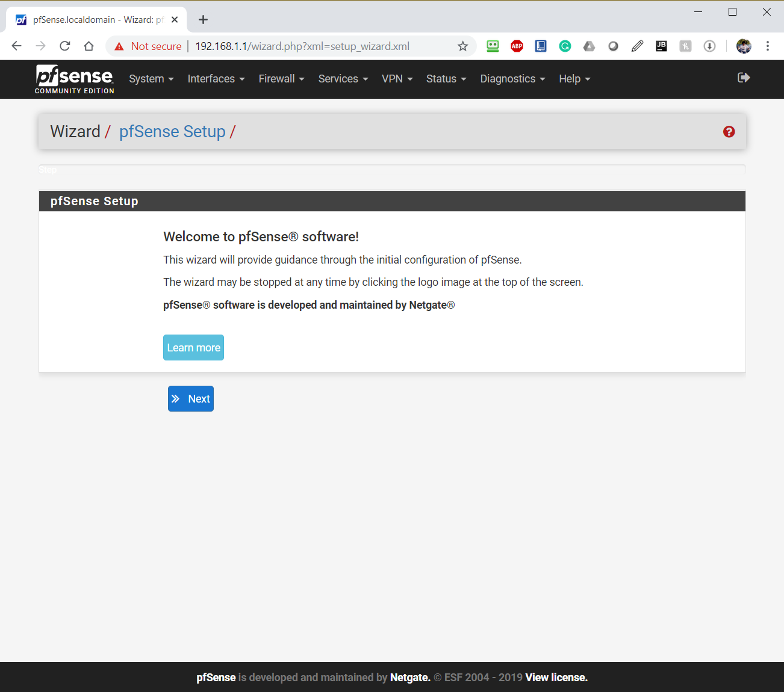Open the JetBrains JB extension icon
784x692 pixels.
[661, 46]
